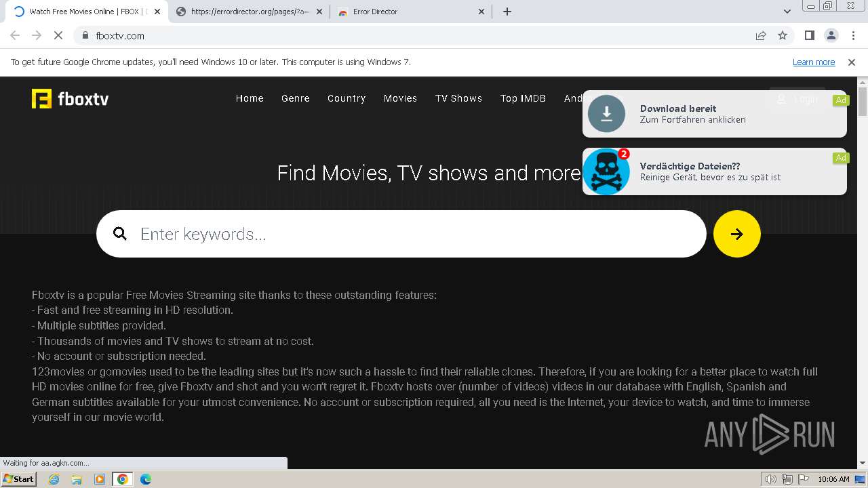The height and width of the screenshot is (488, 868).
Task: Dismiss the Chrome update notice
Action: [852, 62]
